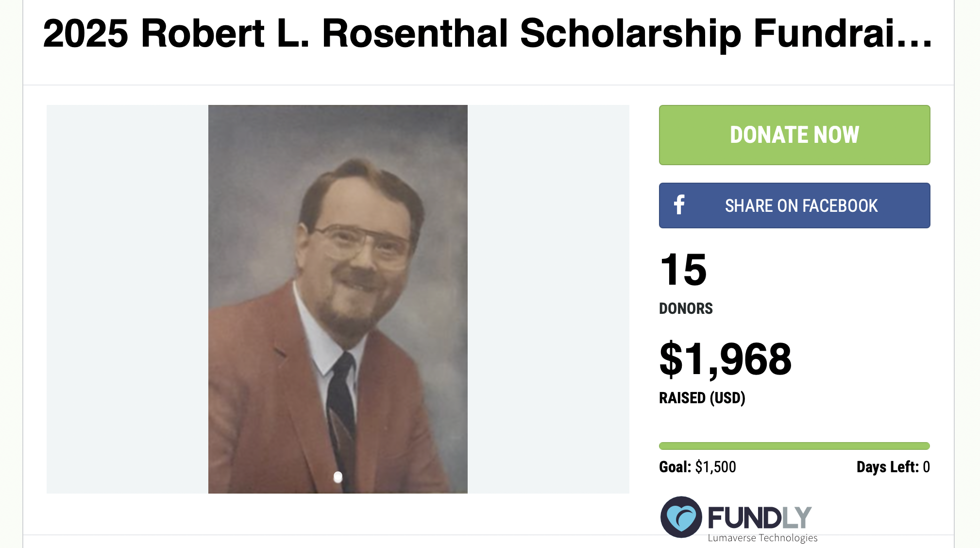Screen dimensions: 980x548
Task: Click the FUNDLY wordmark text
Action: (x=760, y=517)
